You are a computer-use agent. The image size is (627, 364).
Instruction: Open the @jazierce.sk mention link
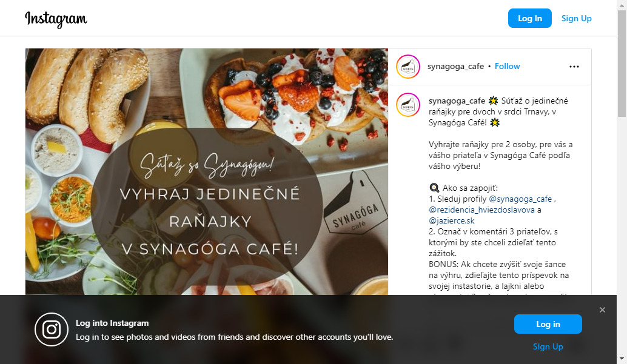[452, 220]
